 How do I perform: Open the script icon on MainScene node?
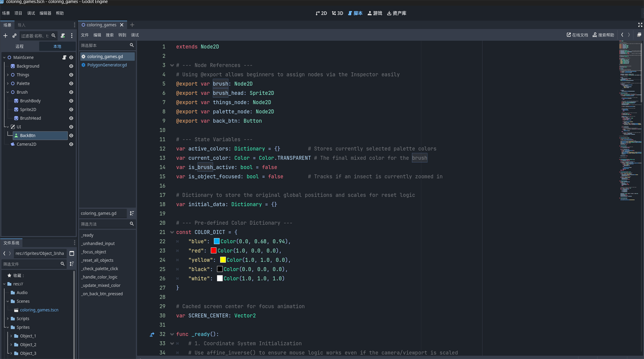[x=65, y=57]
